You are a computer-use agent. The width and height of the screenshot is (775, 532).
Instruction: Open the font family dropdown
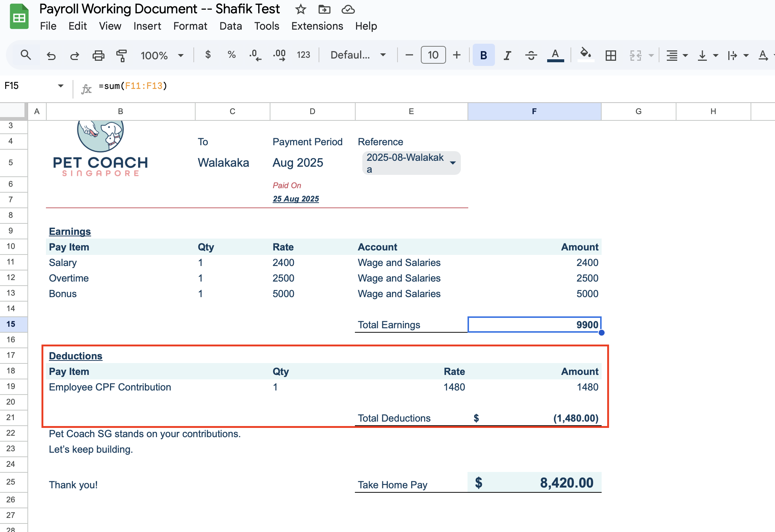[358, 55]
